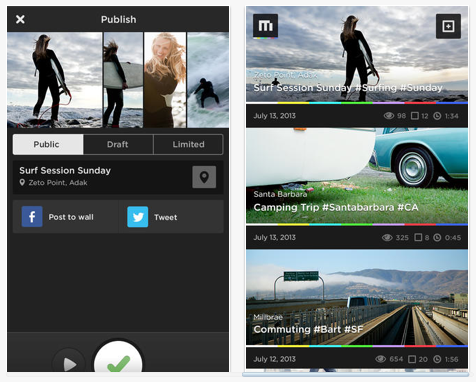This screenshot has height=382, width=476.
Task: Click Zeto Point, Adak location in Publish form
Action: tap(58, 183)
